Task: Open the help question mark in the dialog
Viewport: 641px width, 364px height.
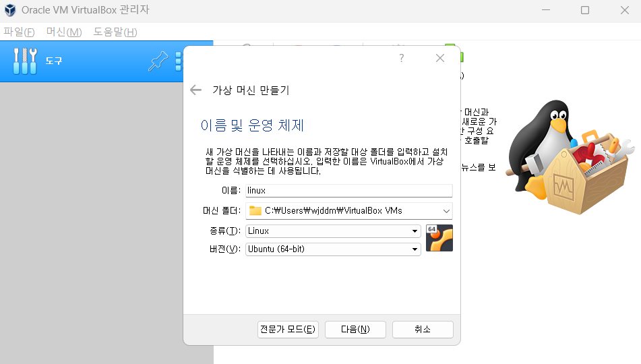Action: 402,58
